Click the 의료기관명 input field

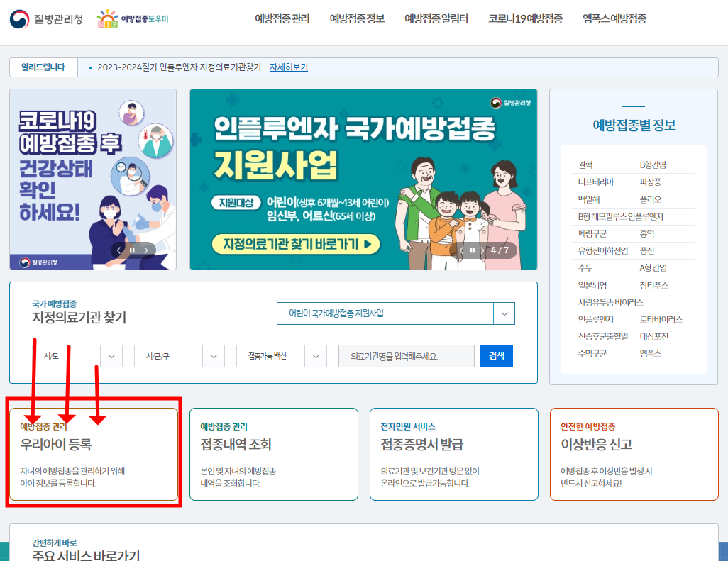click(406, 355)
